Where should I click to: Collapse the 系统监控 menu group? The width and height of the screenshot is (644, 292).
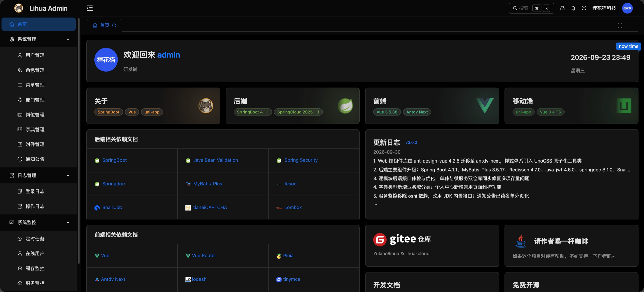[38, 222]
